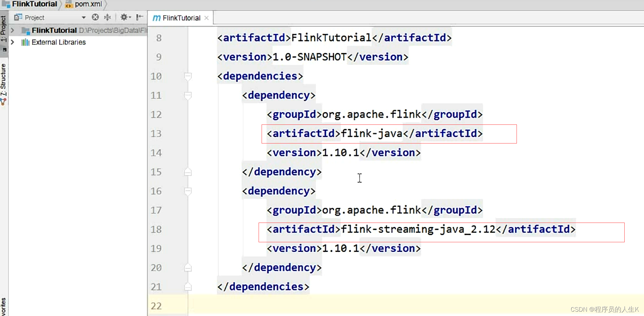Viewport: 644px width, 316px height.
Task: Expand the FlinkTutorial project node
Action: coord(13,30)
